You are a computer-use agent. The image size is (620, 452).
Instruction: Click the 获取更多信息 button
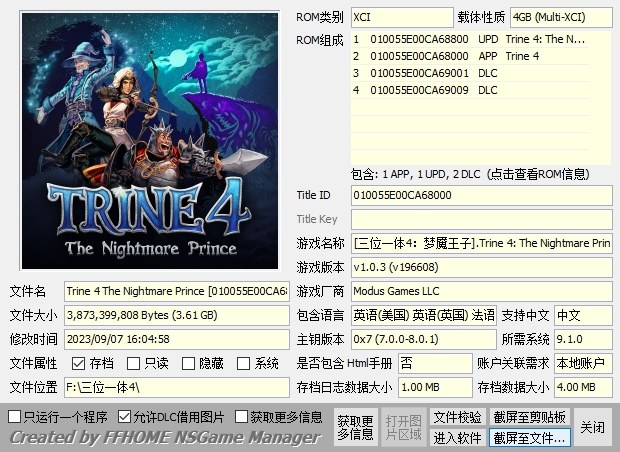click(355, 427)
